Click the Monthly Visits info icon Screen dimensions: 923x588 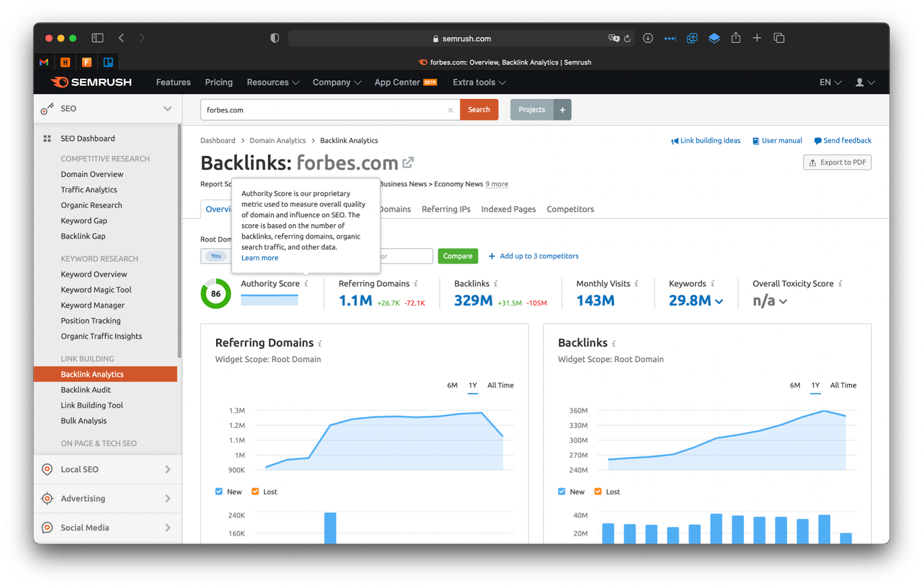tap(636, 284)
